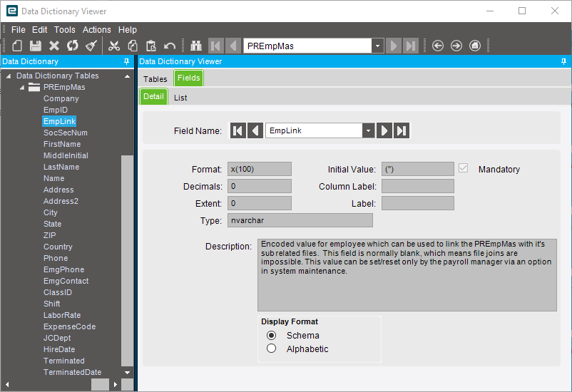Jump to last field in Field Name navigator
This screenshot has width=572, height=392.
(402, 130)
